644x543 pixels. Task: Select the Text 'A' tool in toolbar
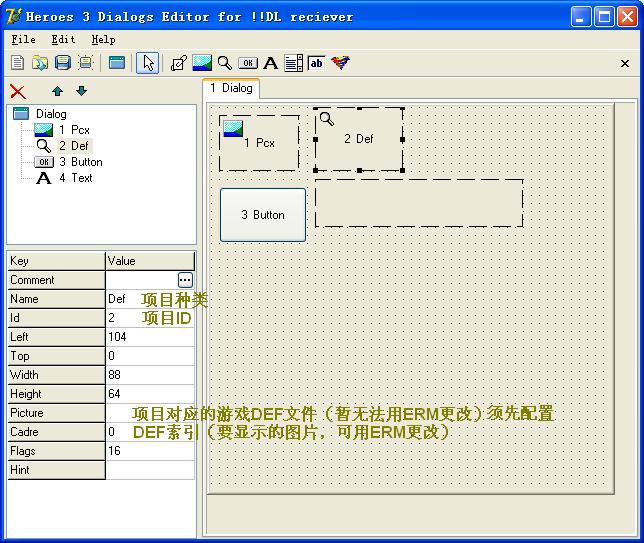[x=271, y=63]
